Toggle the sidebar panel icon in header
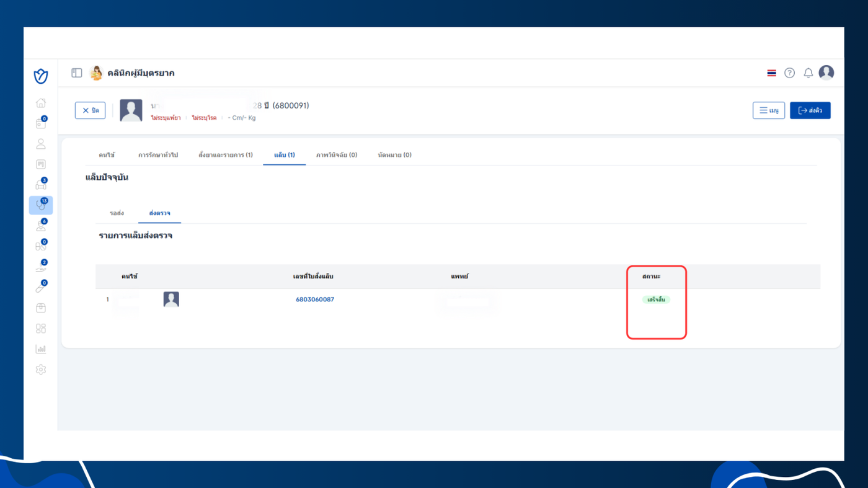868x488 pixels. coord(77,73)
